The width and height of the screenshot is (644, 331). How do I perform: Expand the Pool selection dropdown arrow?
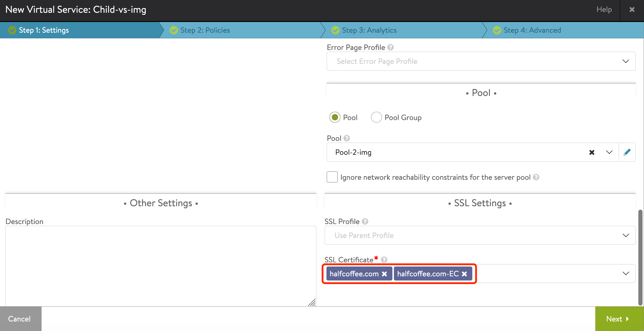pyautogui.click(x=609, y=152)
